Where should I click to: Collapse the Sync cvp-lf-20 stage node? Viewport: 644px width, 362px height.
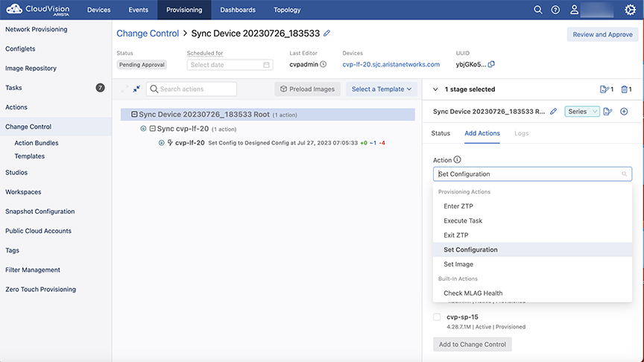pyautogui.click(x=152, y=128)
